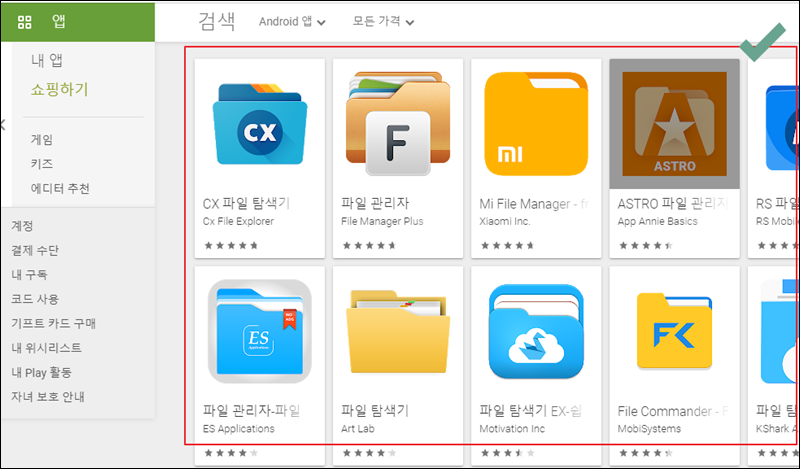Click the App Annie Basics developer name
Viewport: 800px width, 469px height.
point(658,221)
